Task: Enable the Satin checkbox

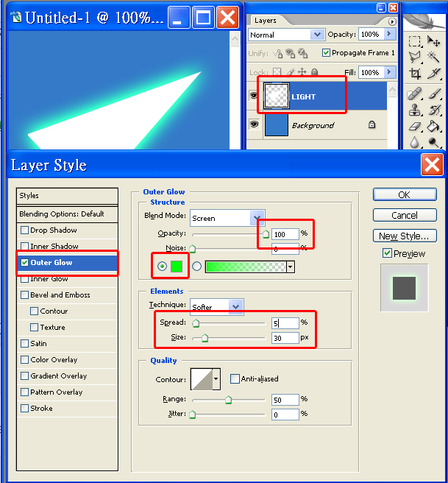Action: (x=24, y=343)
